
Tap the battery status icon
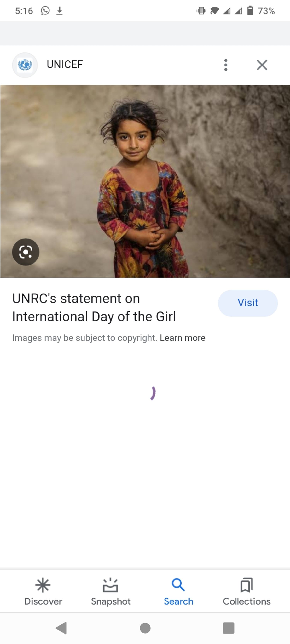[250, 11]
